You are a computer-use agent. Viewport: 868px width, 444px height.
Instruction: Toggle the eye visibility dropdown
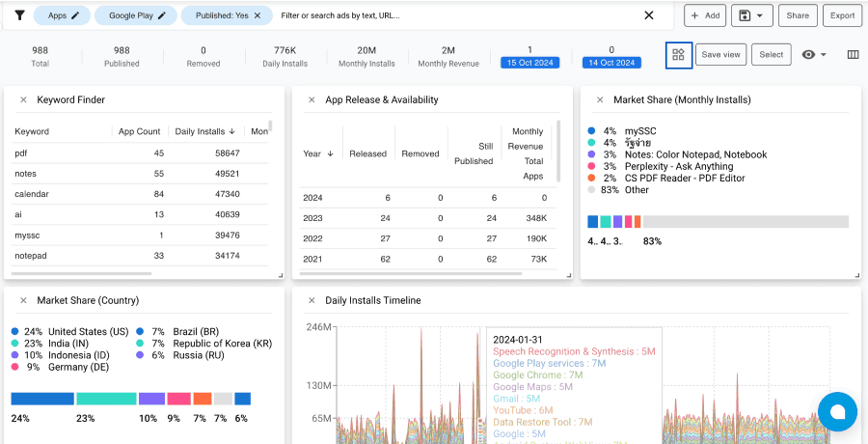[x=814, y=55]
